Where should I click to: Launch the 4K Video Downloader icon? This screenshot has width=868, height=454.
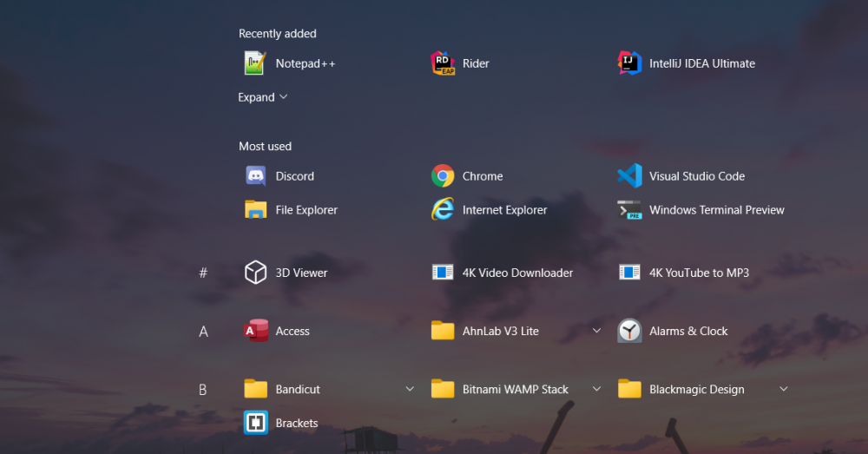(443, 273)
